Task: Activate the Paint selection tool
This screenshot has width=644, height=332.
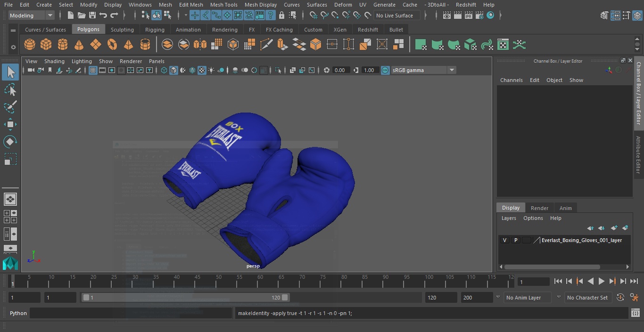Action: pyautogui.click(x=10, y=107)
